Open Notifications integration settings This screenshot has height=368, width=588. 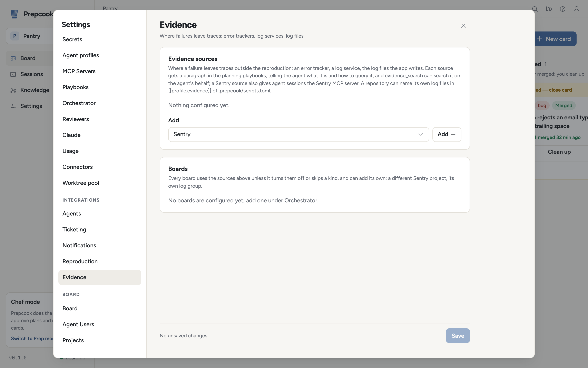[100, 245]
